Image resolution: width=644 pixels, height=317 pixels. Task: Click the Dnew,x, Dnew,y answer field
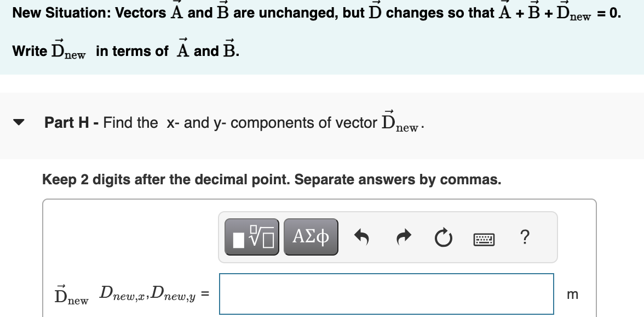(x=386, y=294)
